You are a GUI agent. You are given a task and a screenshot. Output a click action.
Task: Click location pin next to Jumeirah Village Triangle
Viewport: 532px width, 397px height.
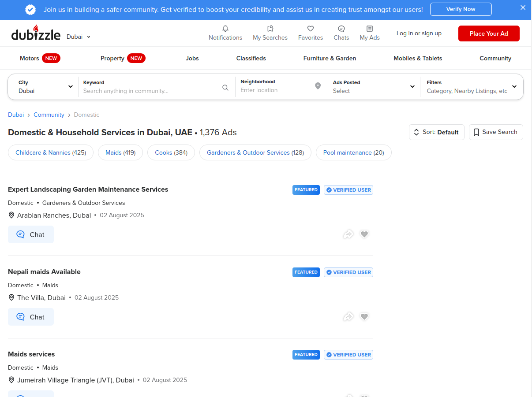click(11, 380)
